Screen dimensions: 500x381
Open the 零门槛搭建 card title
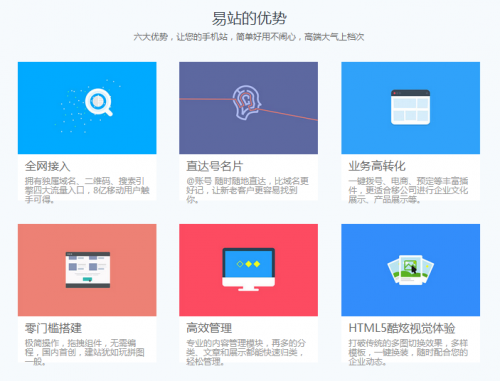click(x=53, y=328)
